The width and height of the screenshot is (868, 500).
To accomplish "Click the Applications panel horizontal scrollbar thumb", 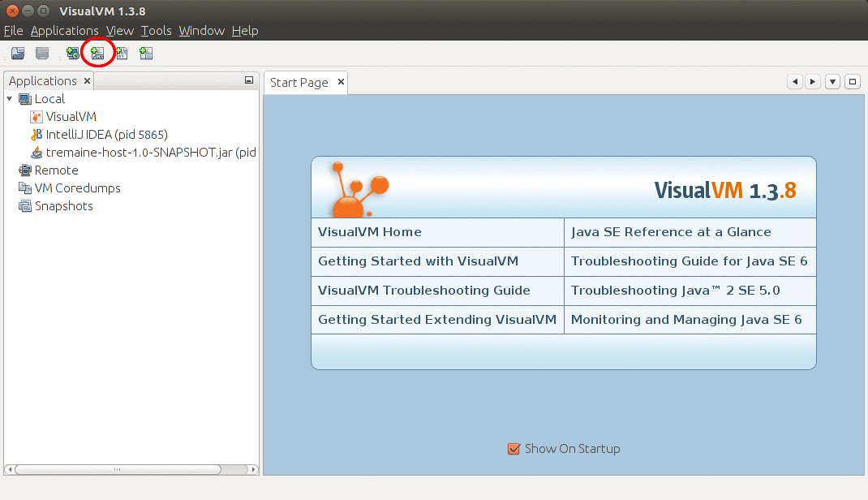I will click(118, 469).
